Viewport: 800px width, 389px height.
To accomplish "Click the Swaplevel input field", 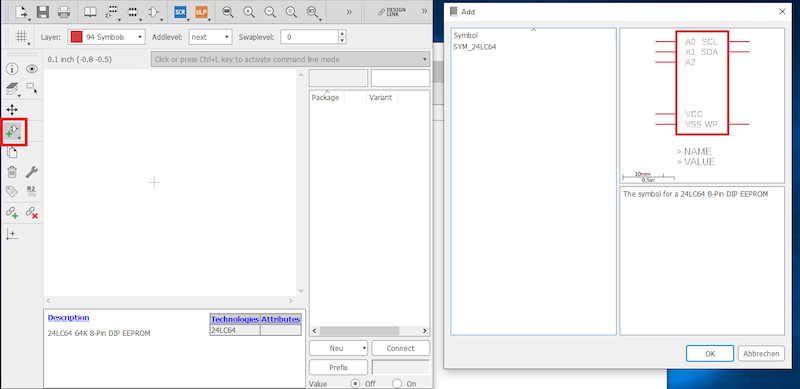I will (309, 37).
